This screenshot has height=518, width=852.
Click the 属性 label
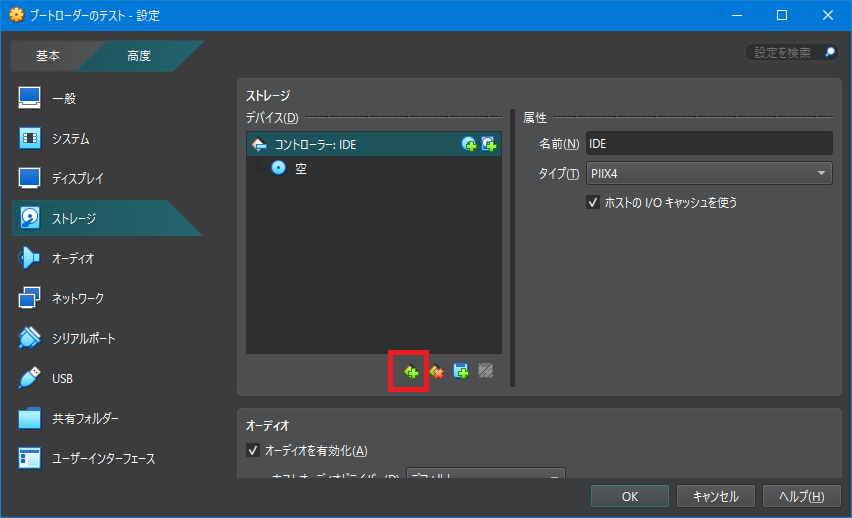coord(535,117)
